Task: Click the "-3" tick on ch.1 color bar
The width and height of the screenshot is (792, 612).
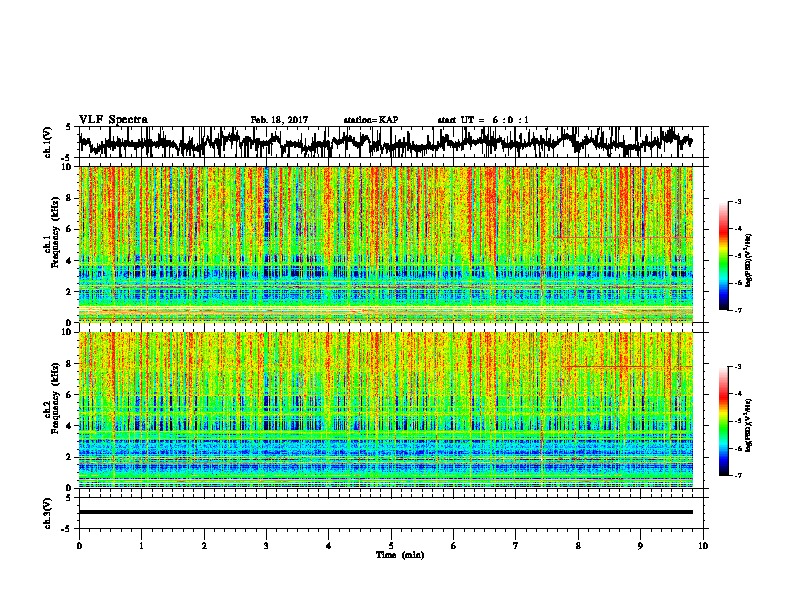Action: tap(737, 202)
